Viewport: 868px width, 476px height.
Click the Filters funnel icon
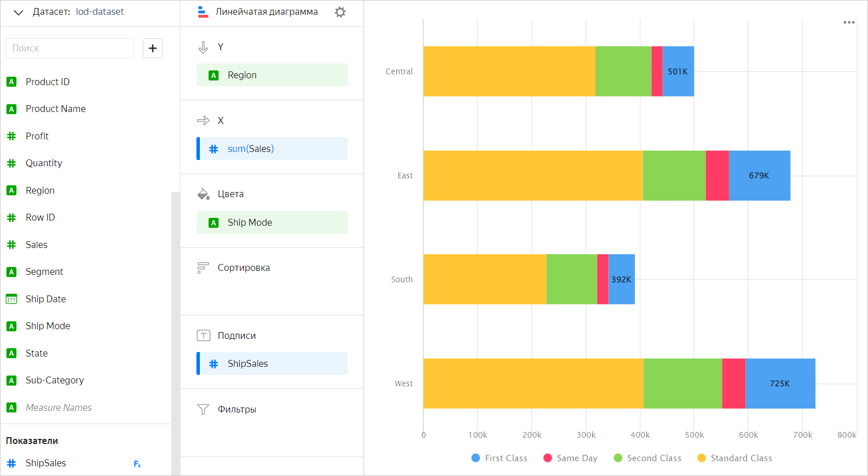click(203, 410)
